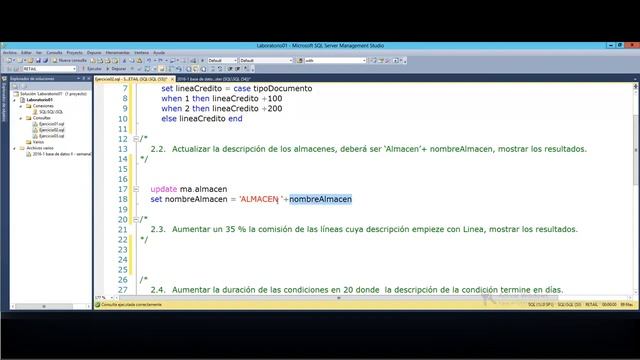Open the Consulta menu
The width and height of the screenshot is (640, 360).
[x=54, y=53]
